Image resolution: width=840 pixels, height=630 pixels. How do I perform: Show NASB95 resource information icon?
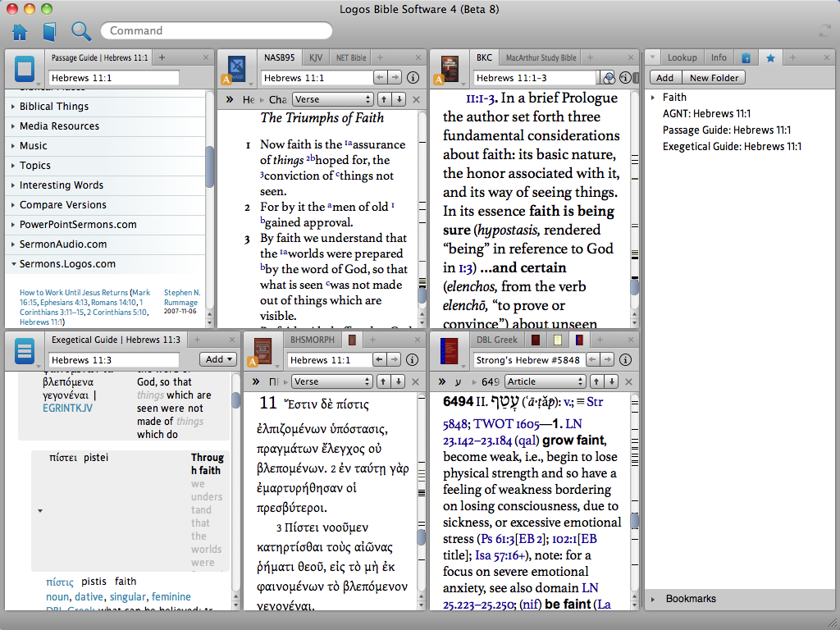413,78
